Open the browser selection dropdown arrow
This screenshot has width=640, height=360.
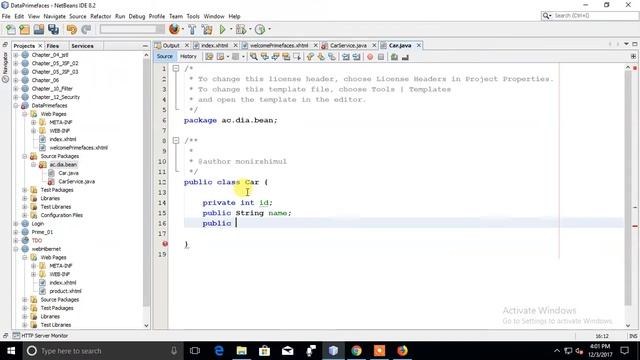coord(182,29)
